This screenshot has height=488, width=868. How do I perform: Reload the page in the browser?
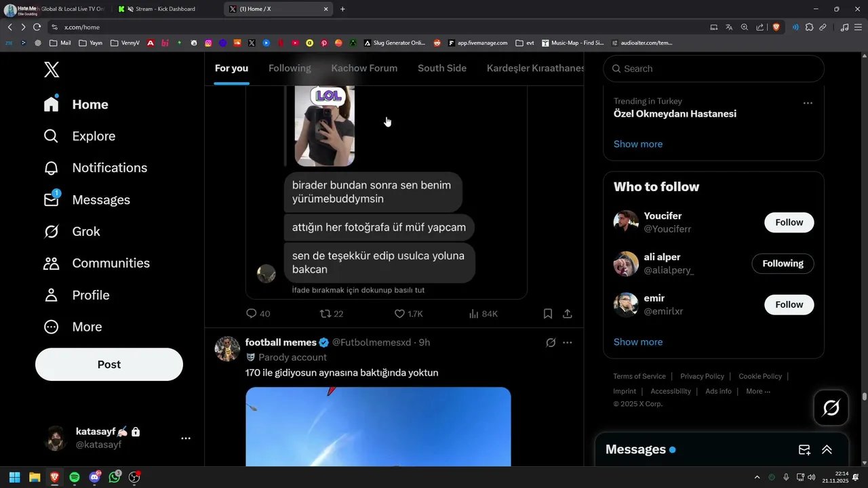point(37,27)
